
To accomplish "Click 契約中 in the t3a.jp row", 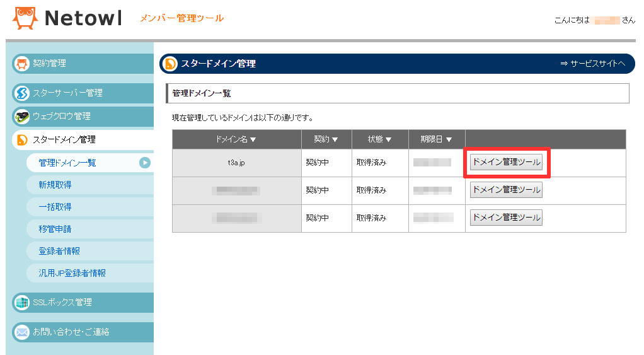I will click(317, 163).
